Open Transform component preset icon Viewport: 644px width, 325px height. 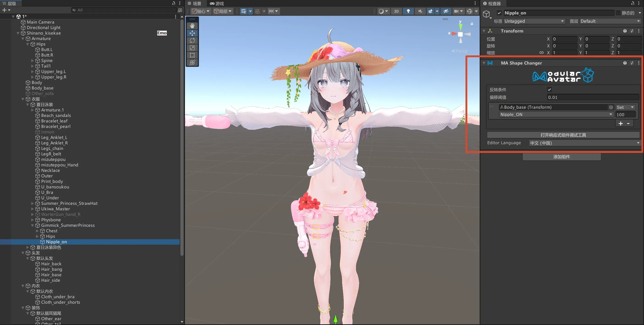632,31
